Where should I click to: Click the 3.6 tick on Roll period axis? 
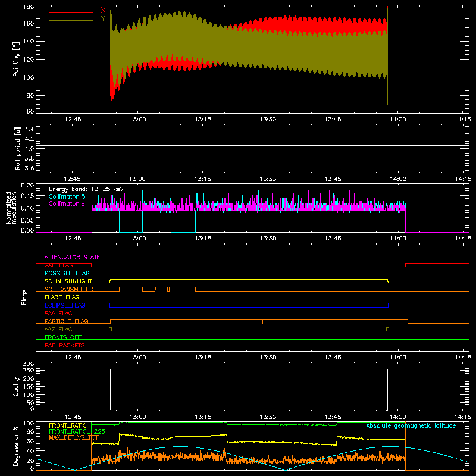[29, 168]
